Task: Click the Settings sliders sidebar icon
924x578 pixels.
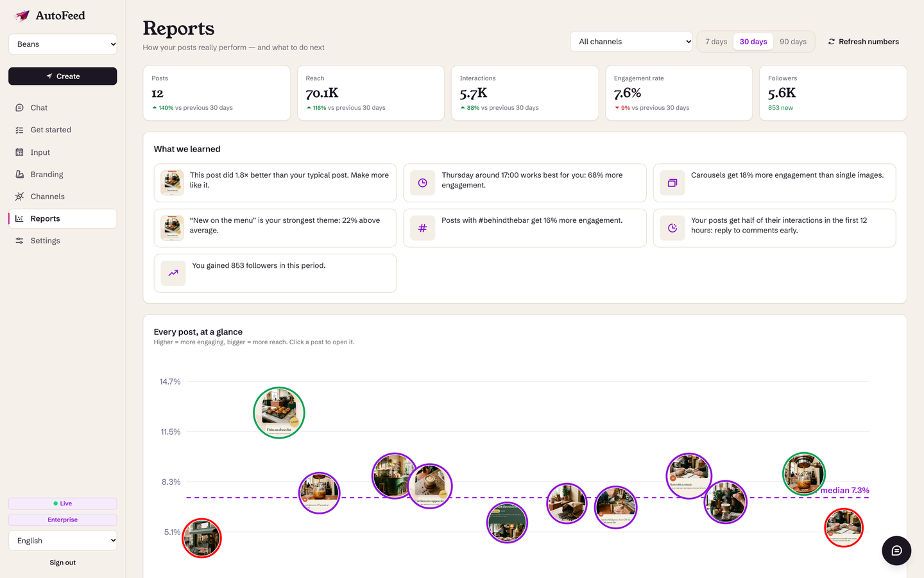Action: (19, 241)
